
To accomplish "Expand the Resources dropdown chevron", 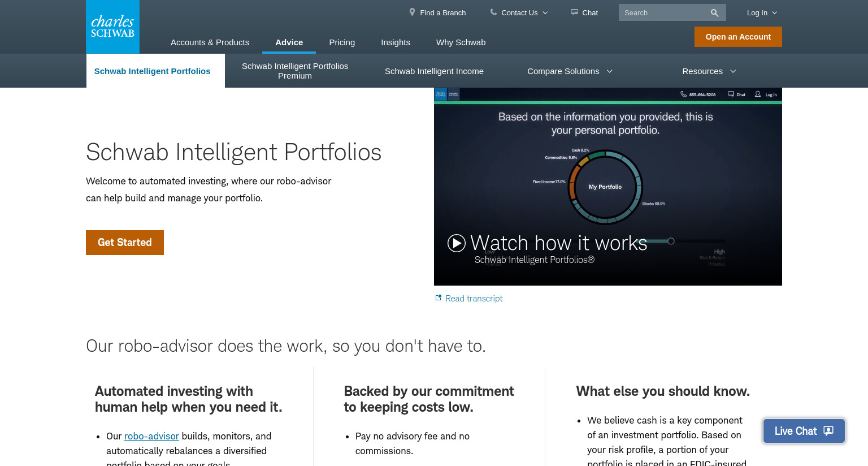I will click(x=733, y=71).
